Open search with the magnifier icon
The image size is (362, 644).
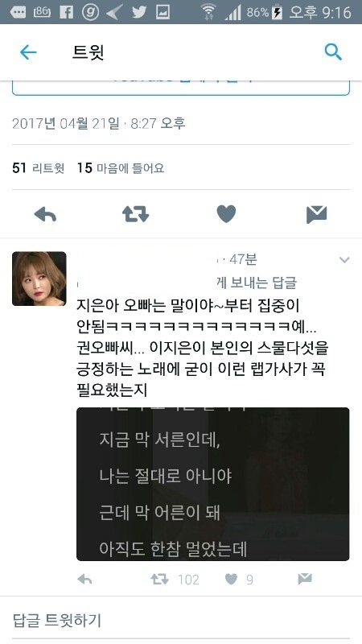tap(333, 52)
